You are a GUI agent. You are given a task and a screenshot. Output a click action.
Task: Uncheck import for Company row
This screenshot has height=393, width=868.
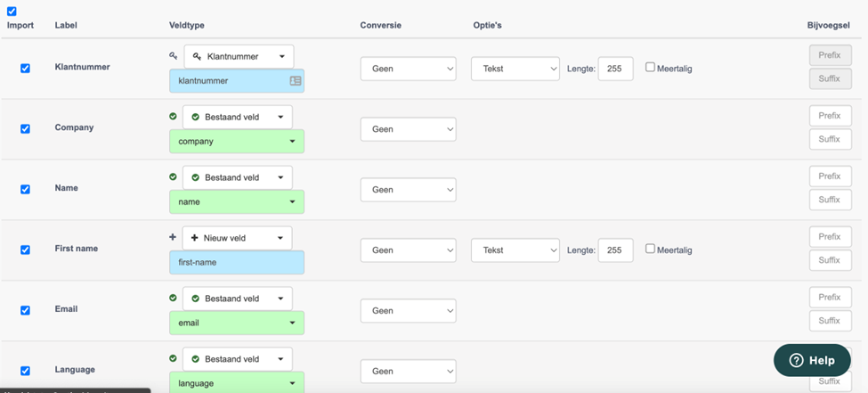[x=25, y=128]
